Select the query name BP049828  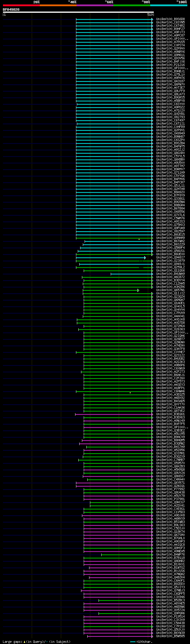tap(11, 9)
